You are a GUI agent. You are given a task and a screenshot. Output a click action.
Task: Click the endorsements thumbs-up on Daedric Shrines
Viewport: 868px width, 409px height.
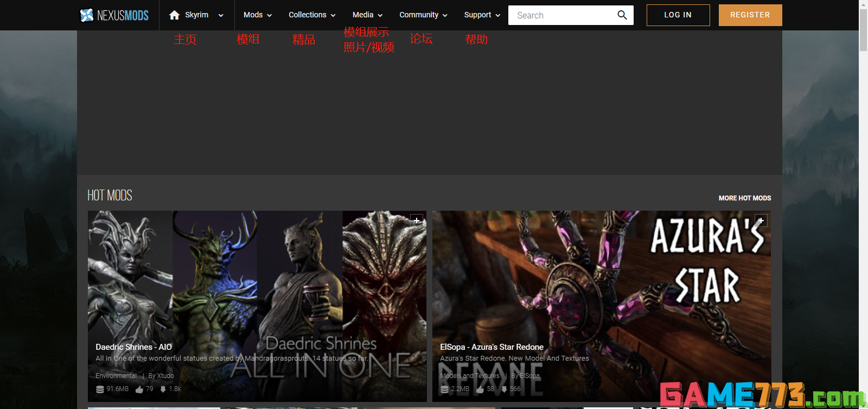point(139,389)
